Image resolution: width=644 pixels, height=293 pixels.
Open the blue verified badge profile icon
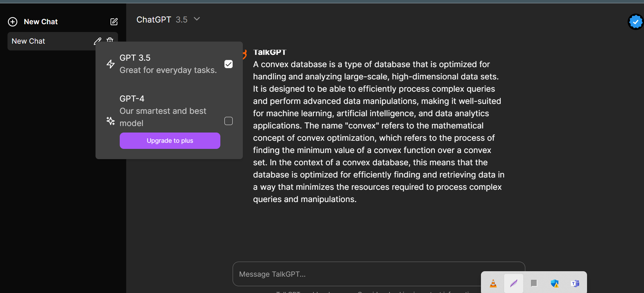pyautogui.click(x=635, y=22)
